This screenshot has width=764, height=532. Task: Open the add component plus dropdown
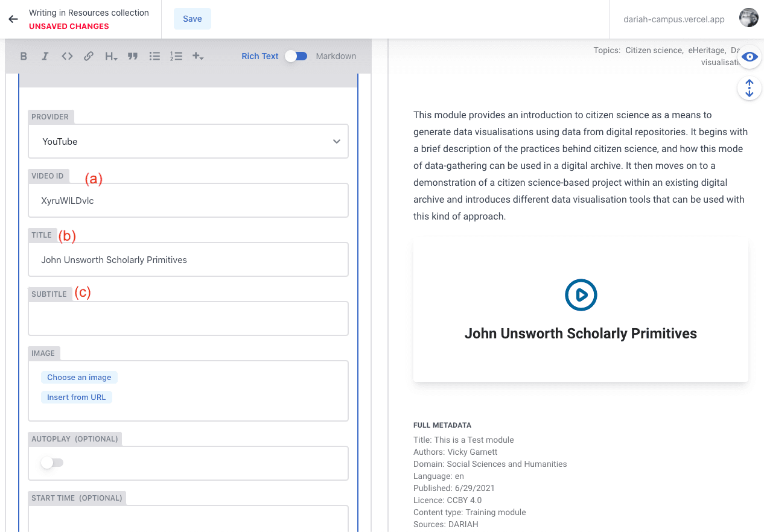[x=197, y=56]
